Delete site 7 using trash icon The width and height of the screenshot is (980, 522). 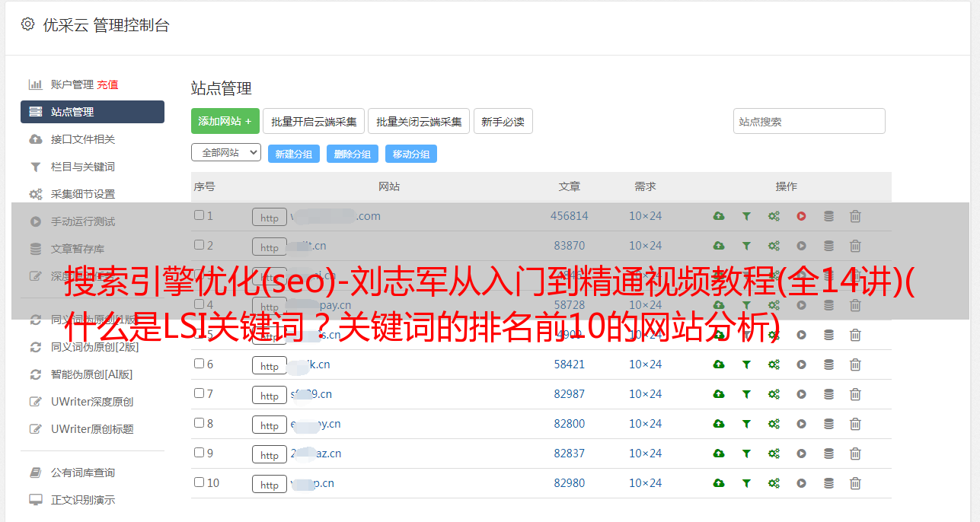click(855, 394)
